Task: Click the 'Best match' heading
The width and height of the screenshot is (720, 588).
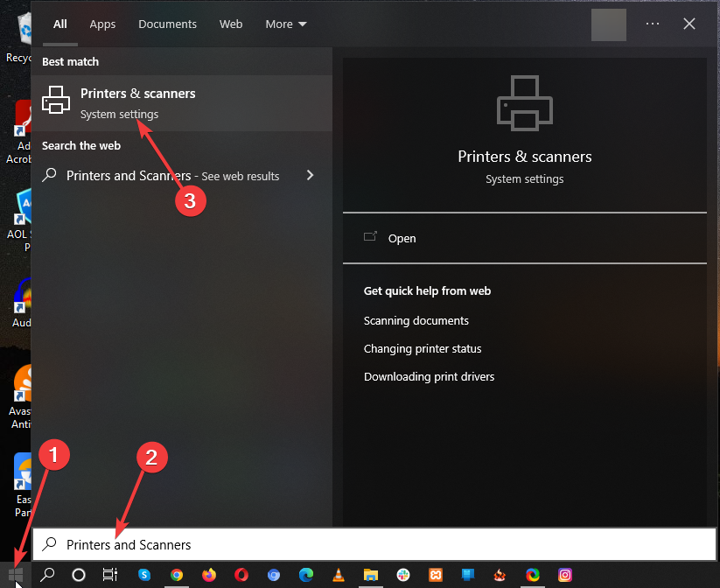Action: click(x=70, y=61)
